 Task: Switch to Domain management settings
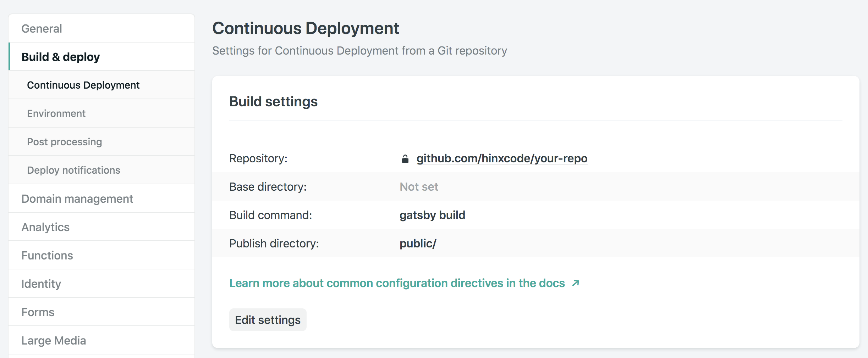click(x=77, y=199)
